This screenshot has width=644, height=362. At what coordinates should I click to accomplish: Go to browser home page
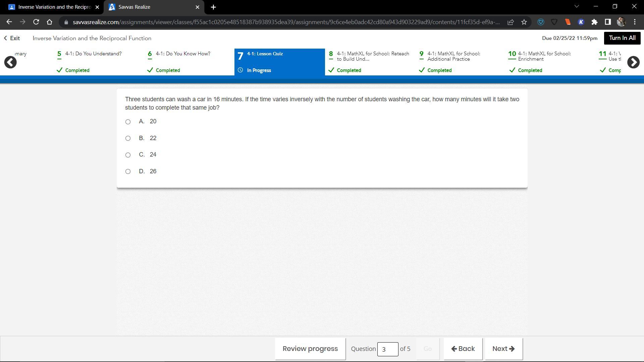click(x=49, y=22)
